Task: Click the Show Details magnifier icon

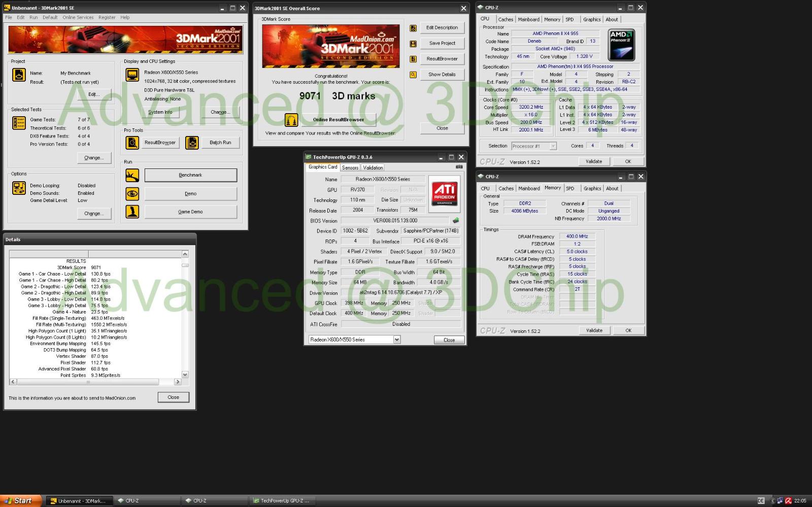Action: 413,75
